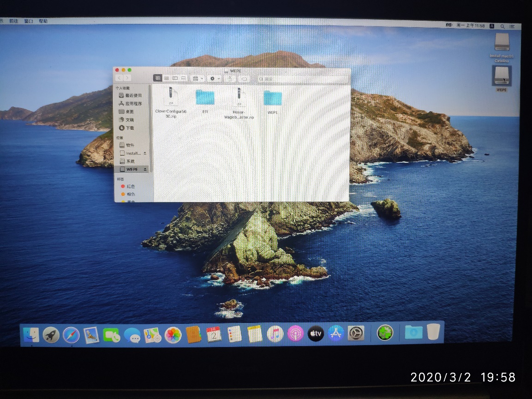The width and height of the screenshot is (532, 399).
Task: Open Notes from the Dock
Action: pos(255,334)
